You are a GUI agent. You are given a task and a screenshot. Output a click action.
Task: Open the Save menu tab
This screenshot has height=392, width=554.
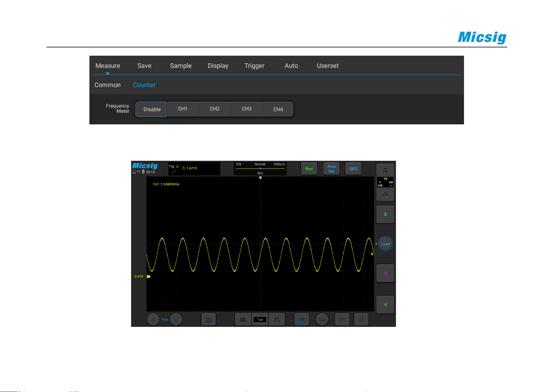pyautogui.click(x=144, y=66)
